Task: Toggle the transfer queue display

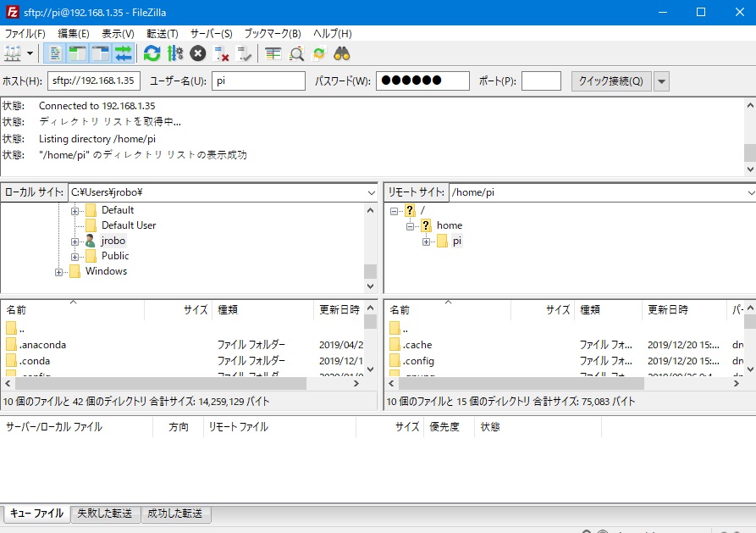Action: pos(124,53)
